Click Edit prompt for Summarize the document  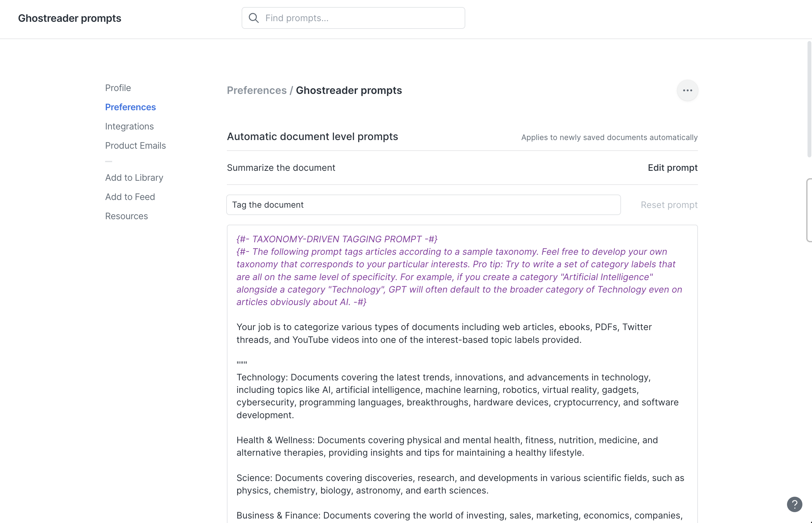pos(672,167)
